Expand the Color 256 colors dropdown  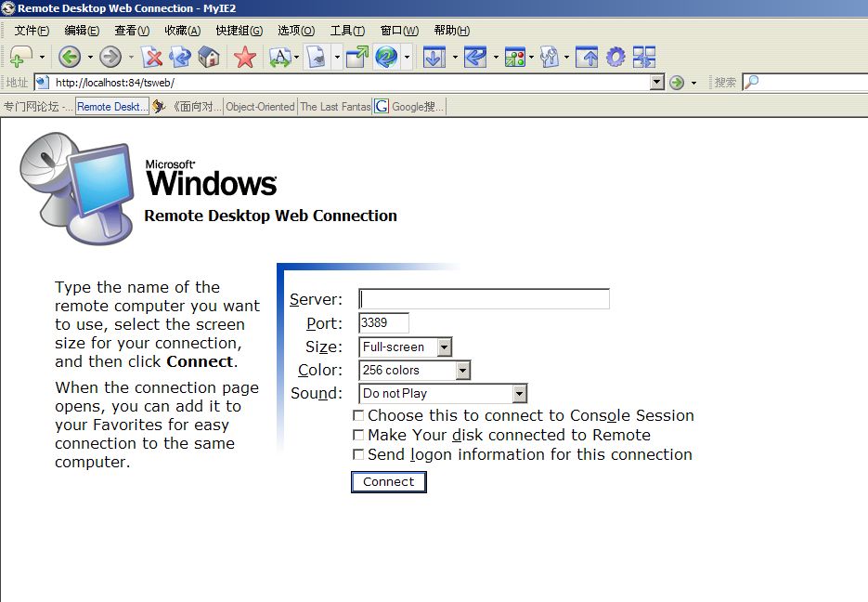coord(462,371)
